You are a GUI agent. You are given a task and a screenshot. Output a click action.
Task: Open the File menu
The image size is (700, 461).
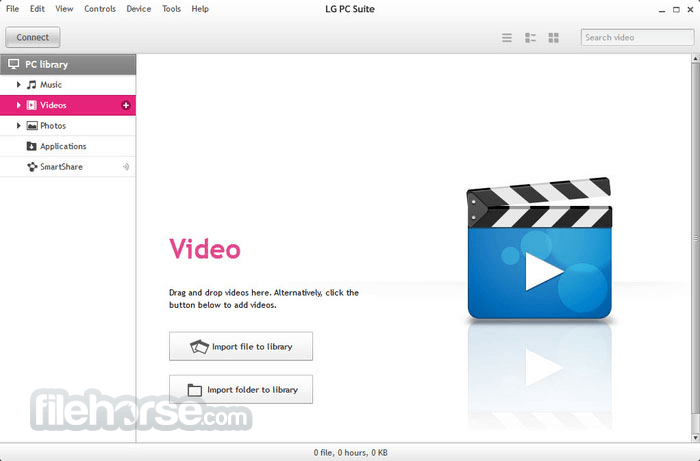[12, 9]
